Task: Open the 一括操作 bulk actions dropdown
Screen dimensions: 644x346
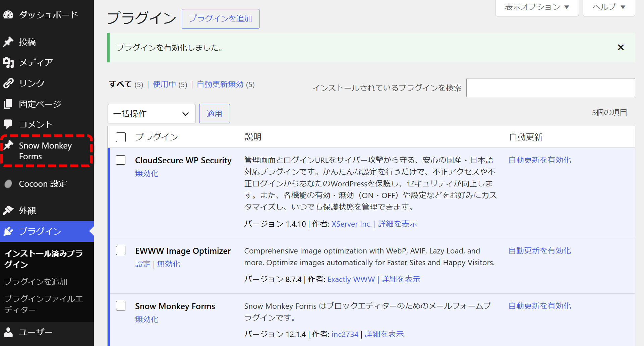Action: pos(152,114)
